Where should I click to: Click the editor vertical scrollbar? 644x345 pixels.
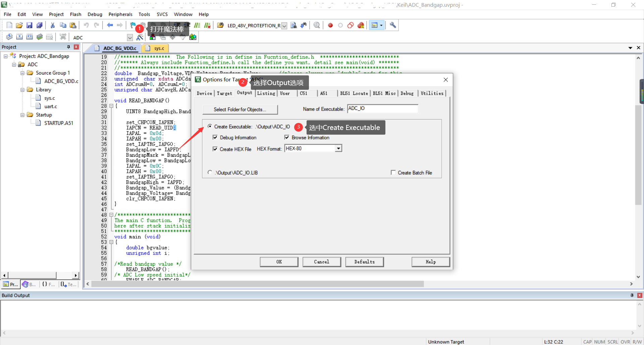click(x=638, y=155)
